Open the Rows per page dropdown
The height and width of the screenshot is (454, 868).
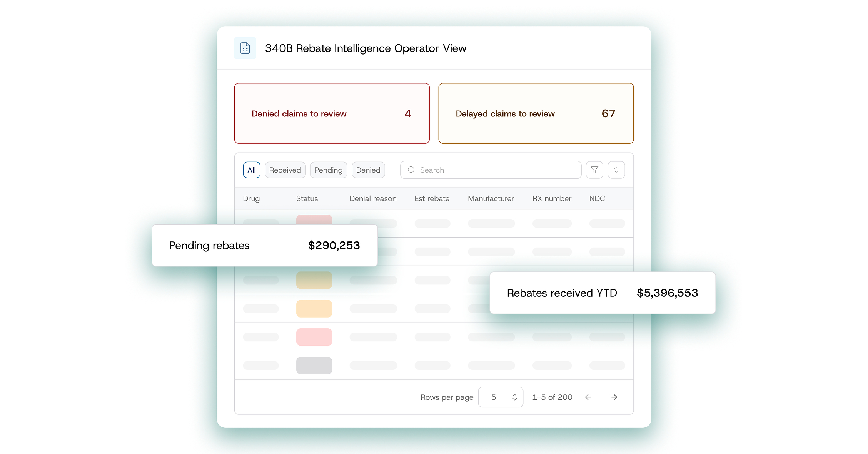coord(501,397)
